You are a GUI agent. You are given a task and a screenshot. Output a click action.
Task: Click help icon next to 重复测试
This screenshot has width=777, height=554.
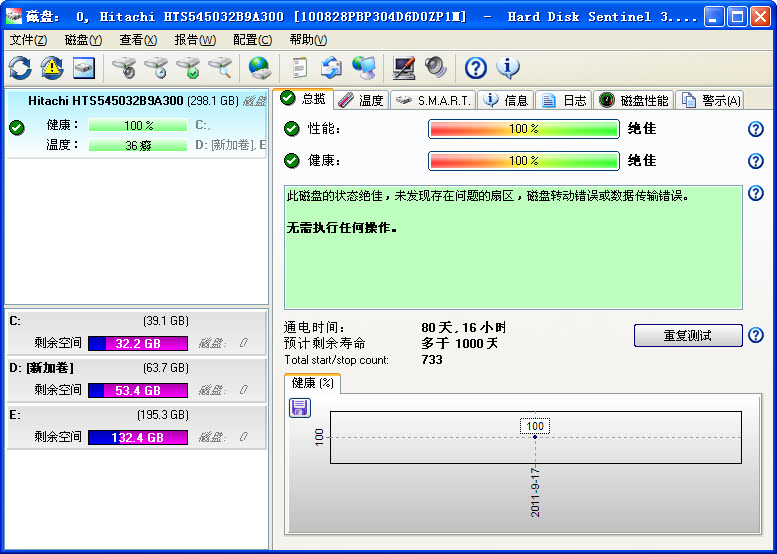pyautogui.click(x=756, y=335)
